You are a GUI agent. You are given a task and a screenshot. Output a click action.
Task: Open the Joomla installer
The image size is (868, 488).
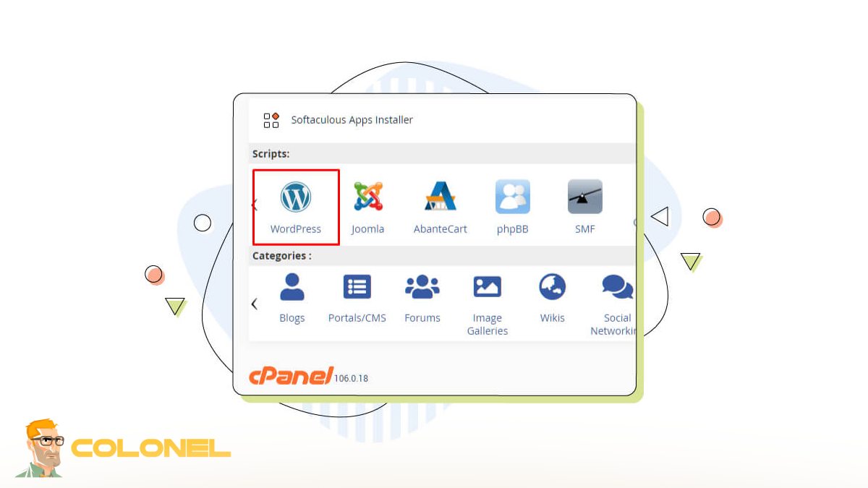(x=367, y=196)
